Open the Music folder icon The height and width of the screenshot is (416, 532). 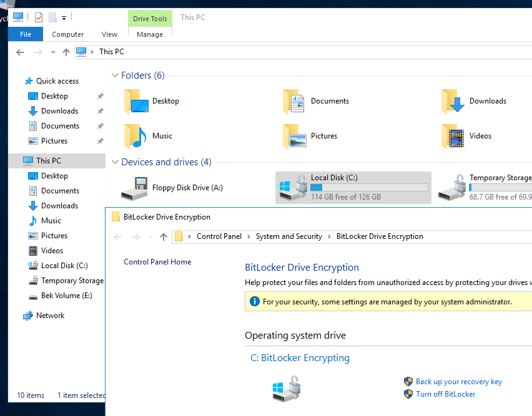[x=135, y=136]
